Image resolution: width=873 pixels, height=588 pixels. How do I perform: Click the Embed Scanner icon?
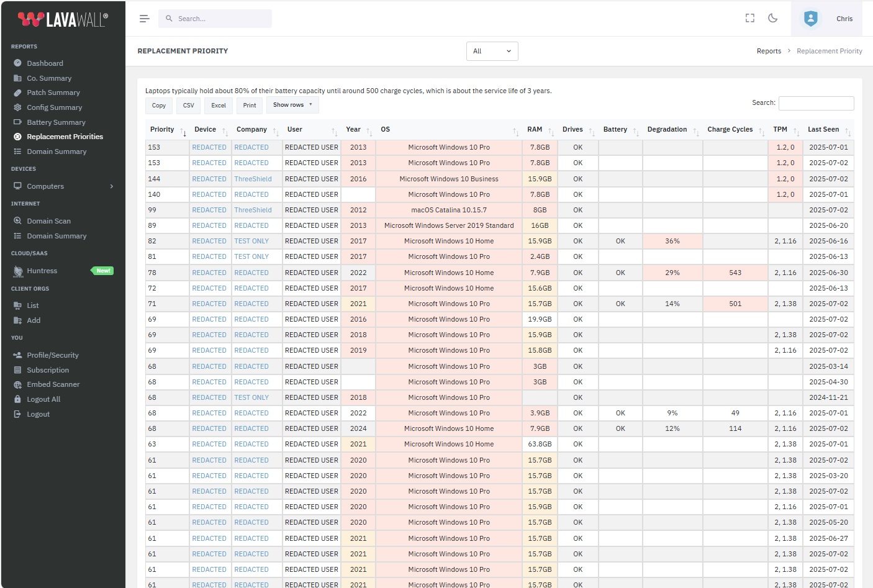pos(17,384)
